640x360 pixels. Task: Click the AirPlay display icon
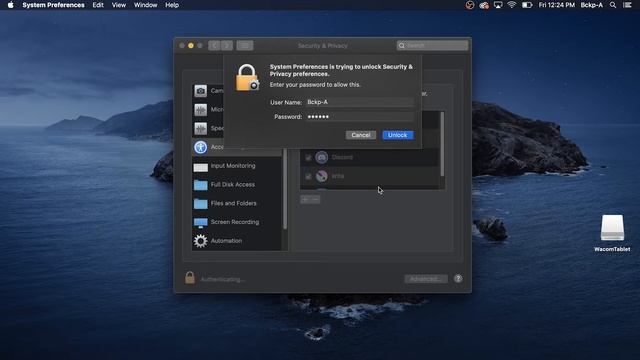point(498,5)
